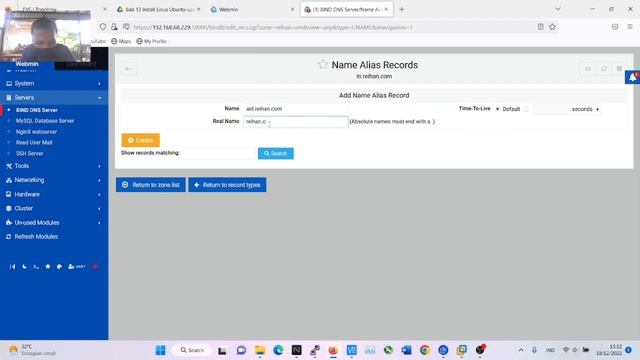Toggle night mode moon icon in sidebar
Viewport: 640px width, 360px height.
pyautogui.click(x=24, y=267)
